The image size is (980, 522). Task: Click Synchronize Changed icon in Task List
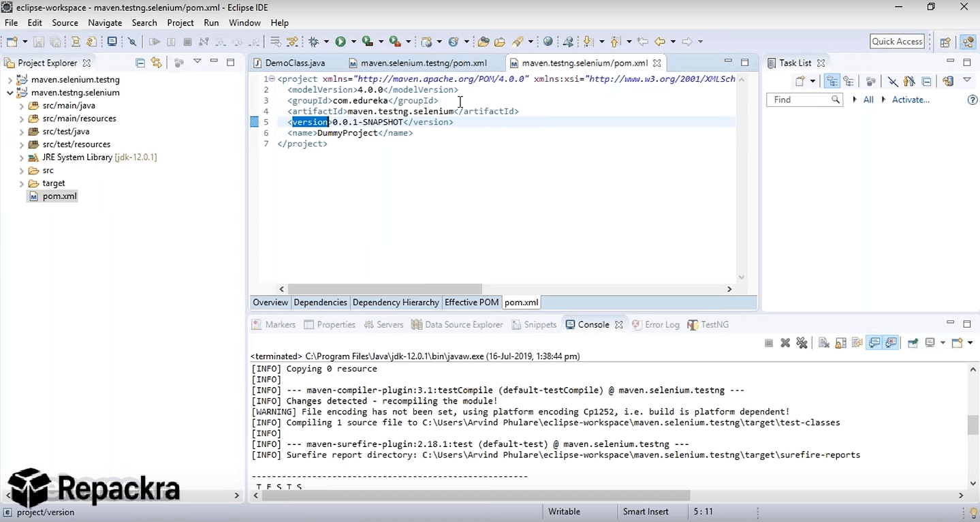948,81
